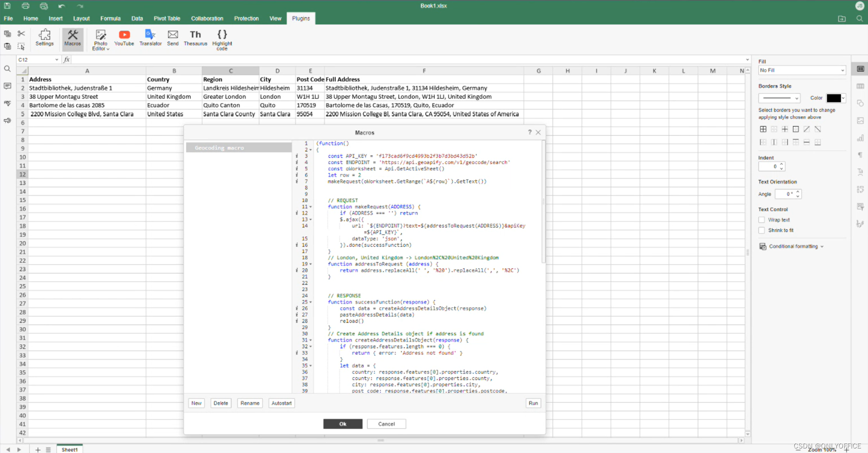The height and width of the screenshot is (453, 868).
Task: Open the Translator plugin
Action: (150, 38)
